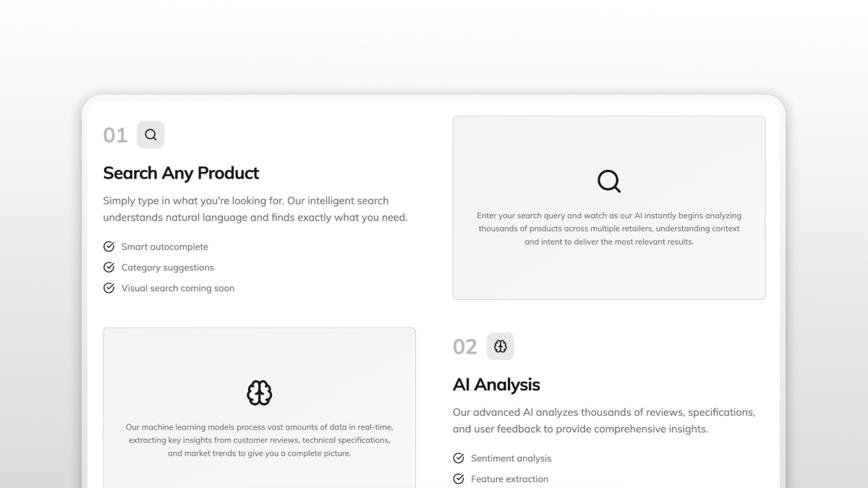Select the "Category suggestions" feature text
This screenshot has height=488, width=868.
(168, 267)
